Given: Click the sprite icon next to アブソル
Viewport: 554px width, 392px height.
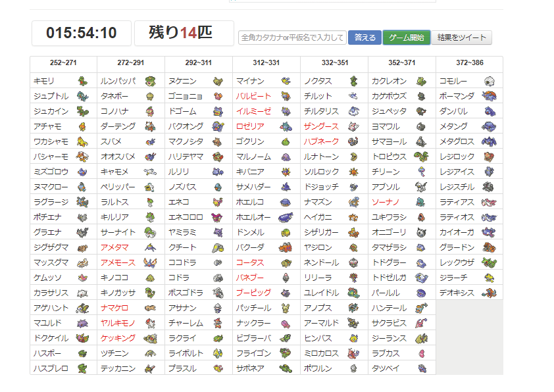Looking at the screenshot, I should point(421,187).
